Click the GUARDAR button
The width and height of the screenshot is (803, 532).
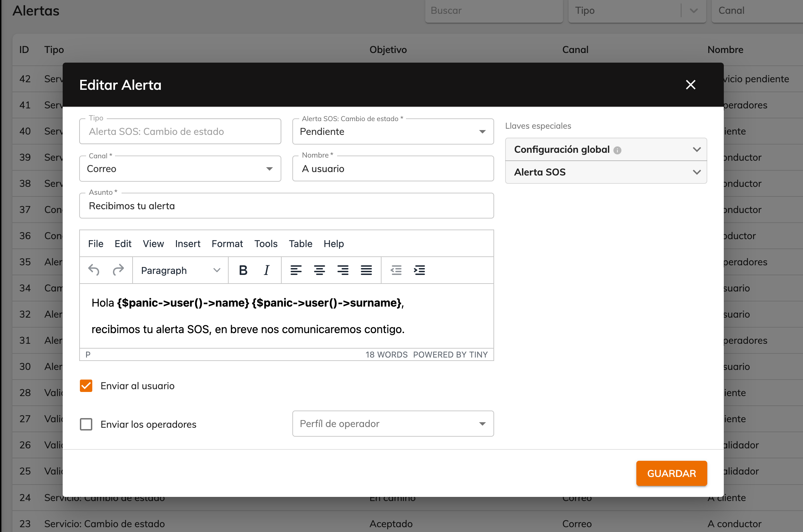point(671,474)
